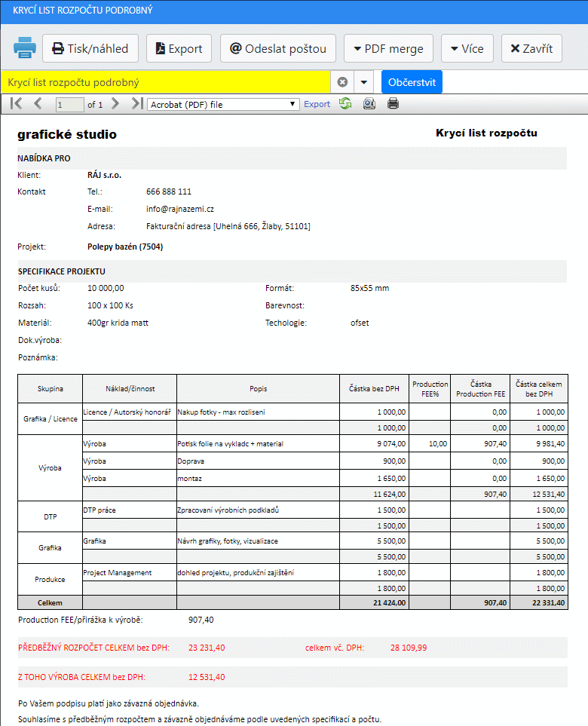Screen dimensions: 588x726
Task: Open the PDF merge dropdown
Action: [x=388, y=48]
